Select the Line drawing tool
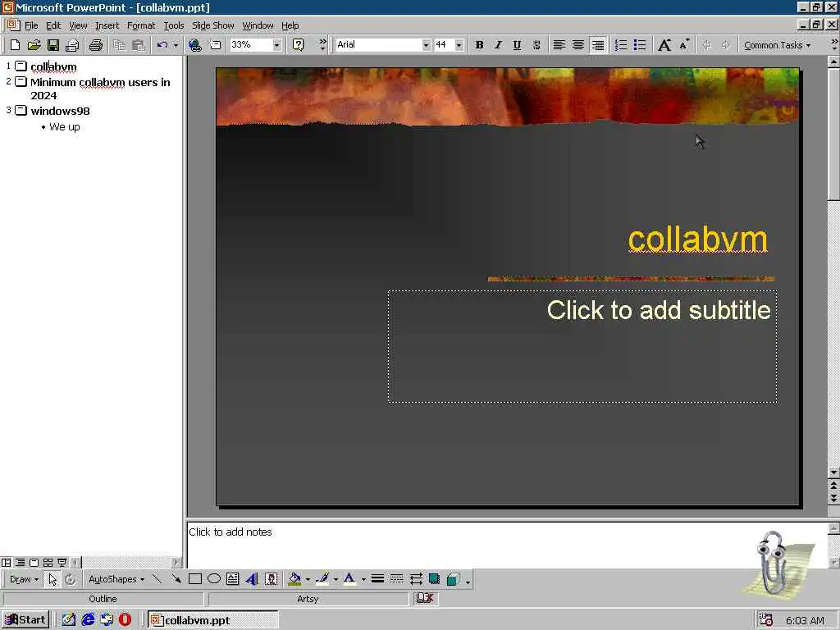Screen dimensions: 840x630 click(157, 579)
